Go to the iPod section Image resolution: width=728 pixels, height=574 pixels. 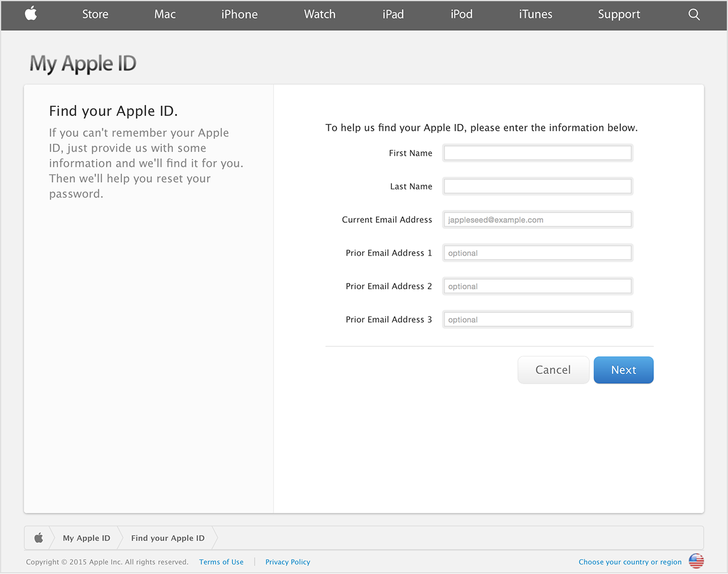461,14
